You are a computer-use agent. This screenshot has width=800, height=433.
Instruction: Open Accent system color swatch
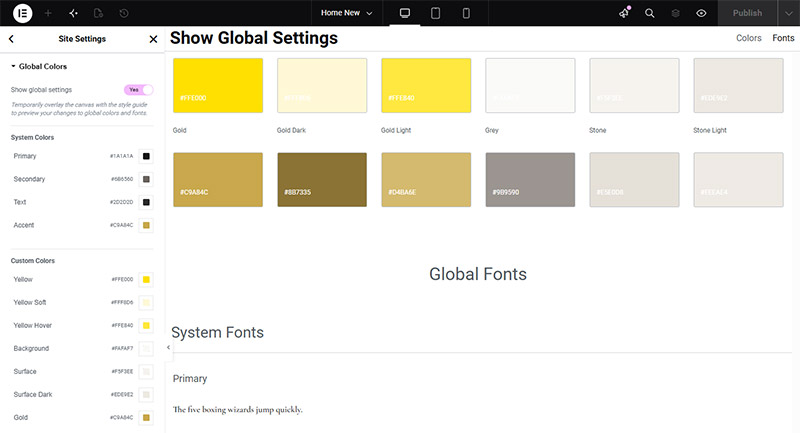pyautogui.click(x=146, y=225)
